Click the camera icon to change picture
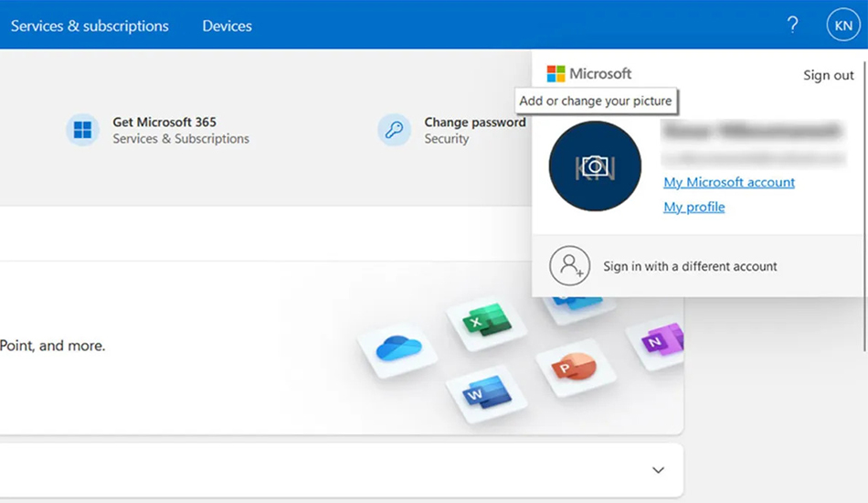Viewport: 868px width, 503px height. click(595, 166)
